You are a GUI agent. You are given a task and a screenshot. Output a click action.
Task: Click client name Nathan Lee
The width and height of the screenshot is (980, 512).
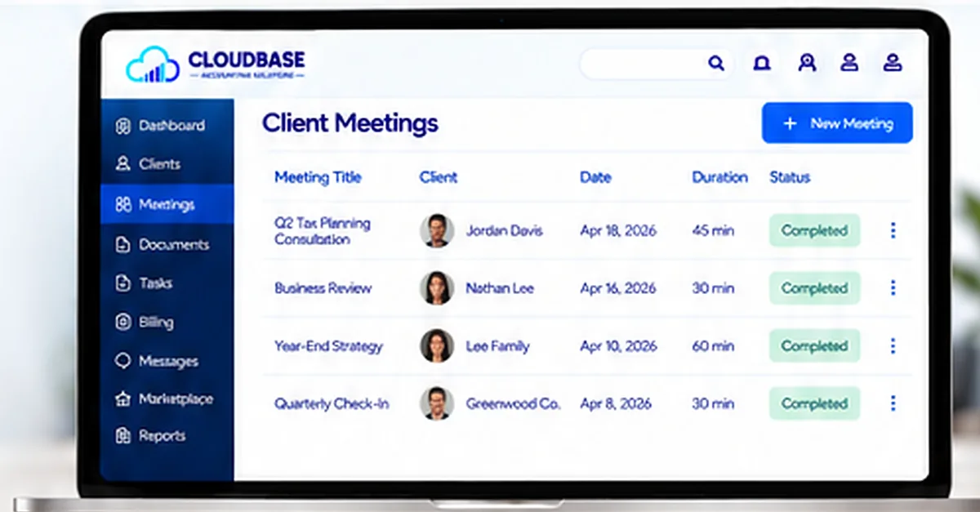click(500, 287)
